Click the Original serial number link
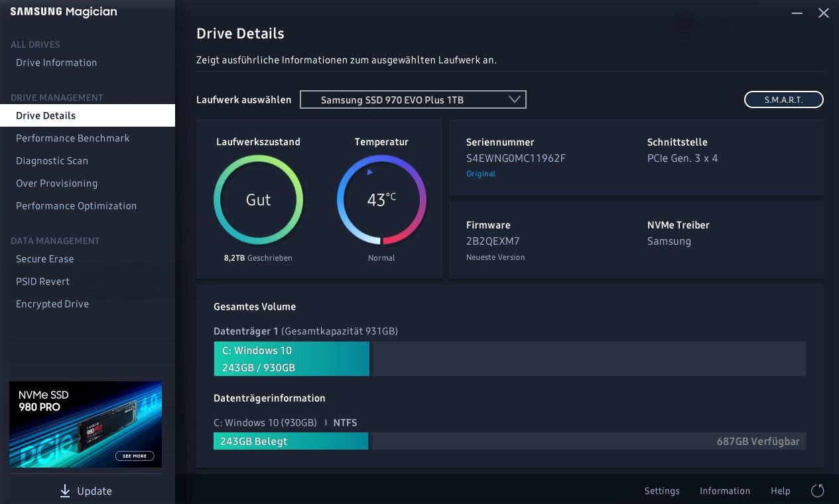Screen dimensions: 839x504 [x=481, y=174]
